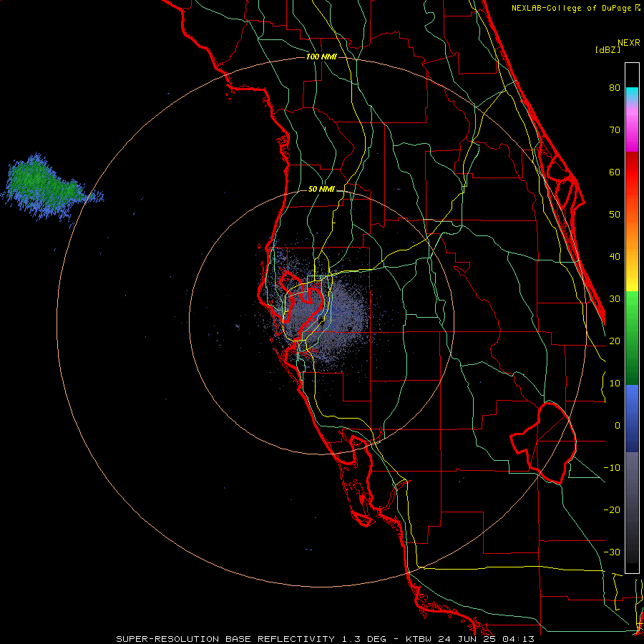Click the 50 NMI range ring label
The width and height of the screenshot is (644, 644).
[321, 190]
